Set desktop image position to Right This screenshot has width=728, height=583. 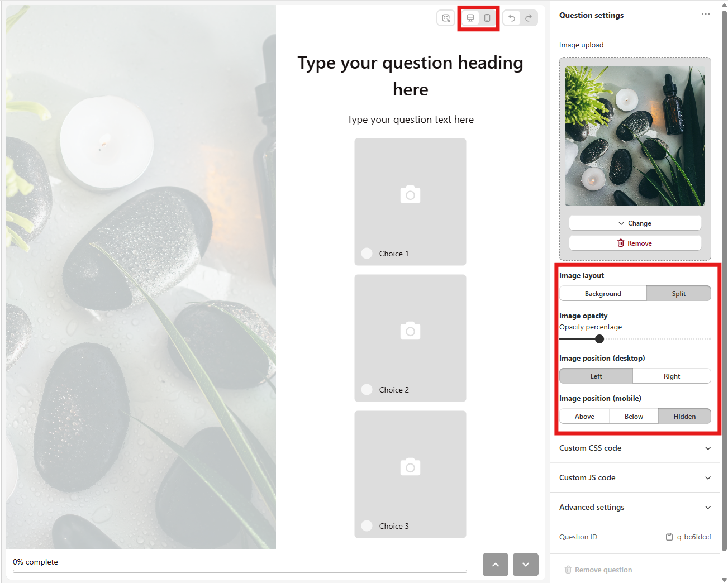click(x=672, y=376)
